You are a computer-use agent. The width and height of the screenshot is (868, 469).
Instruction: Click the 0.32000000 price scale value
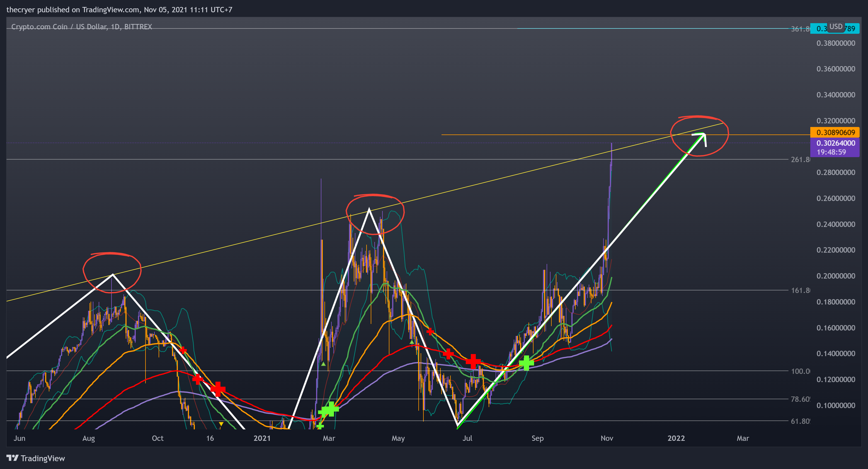point(836,121)
